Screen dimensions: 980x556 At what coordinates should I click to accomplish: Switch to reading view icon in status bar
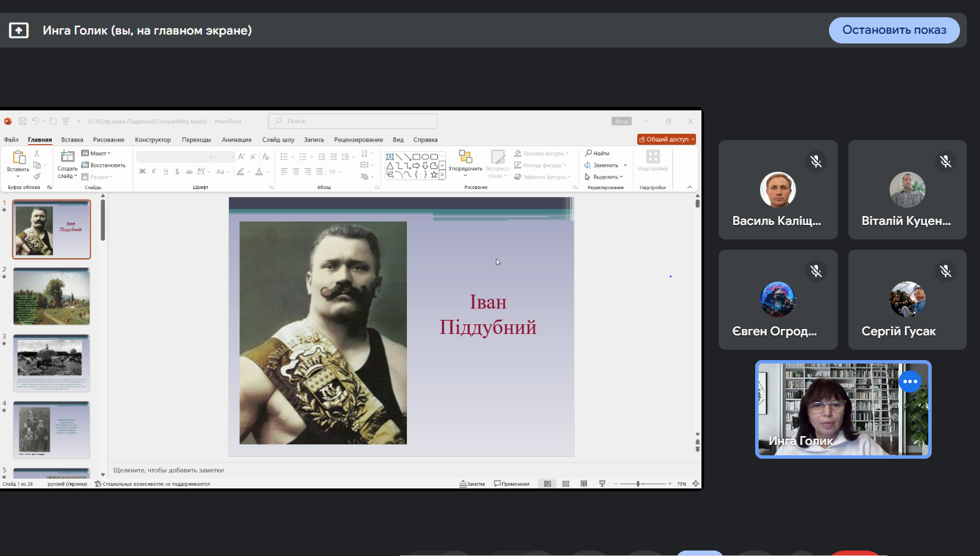tap(583, 484)
